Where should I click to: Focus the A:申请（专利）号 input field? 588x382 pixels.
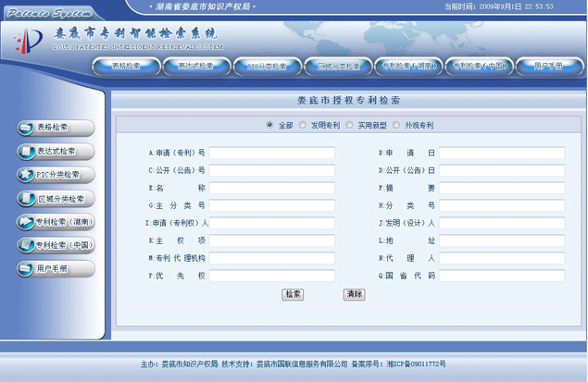pyautogui.click(x=272, y=153)
